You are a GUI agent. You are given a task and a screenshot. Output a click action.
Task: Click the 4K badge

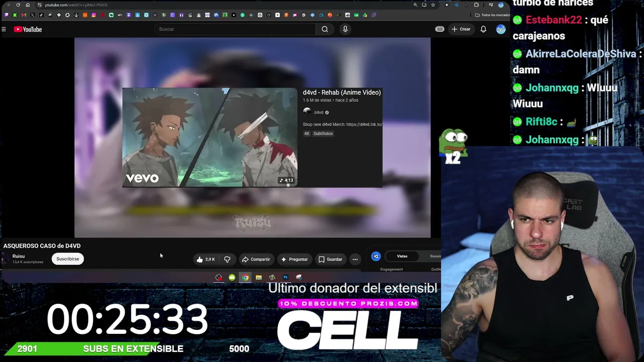coord(306,134)
